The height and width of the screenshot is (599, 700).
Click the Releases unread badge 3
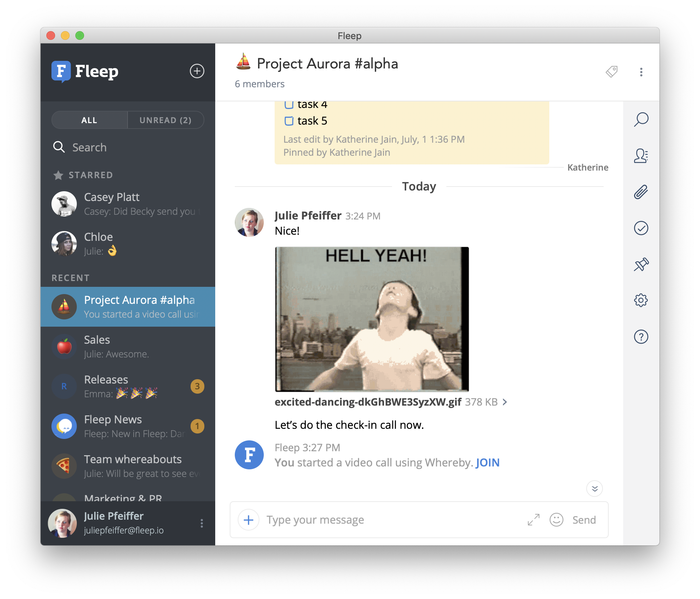(197, 386)
